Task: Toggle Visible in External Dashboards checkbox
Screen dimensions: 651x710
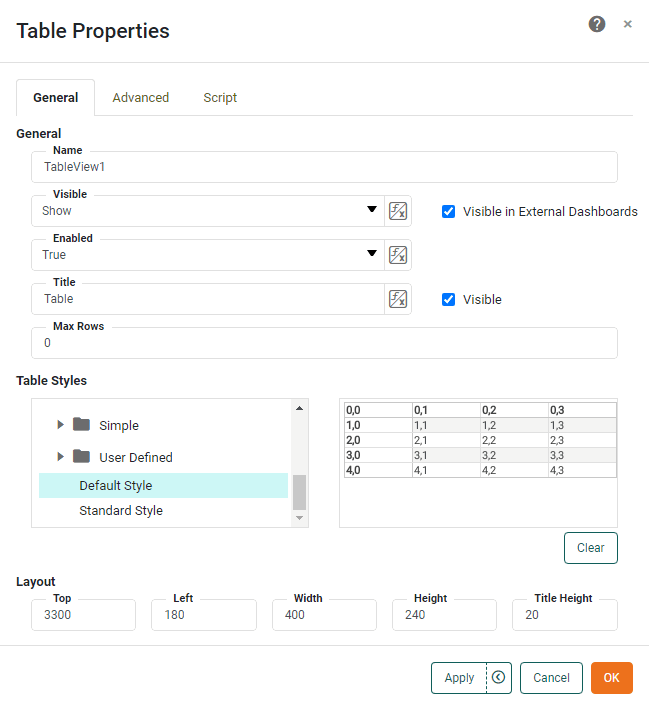Action: click(x=450, y=212)
